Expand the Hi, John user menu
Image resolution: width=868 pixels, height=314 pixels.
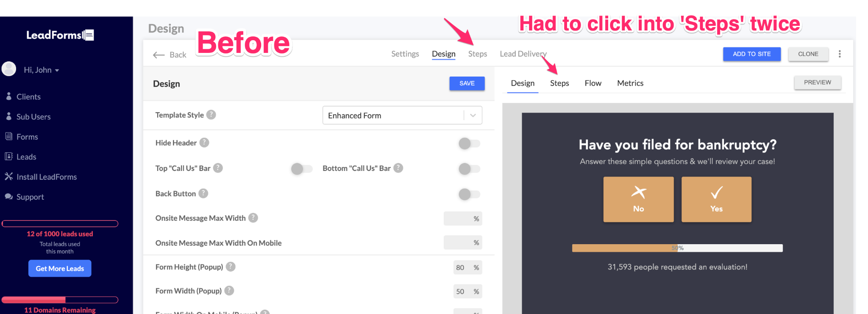pyautogui.click(x=42, y=70)
